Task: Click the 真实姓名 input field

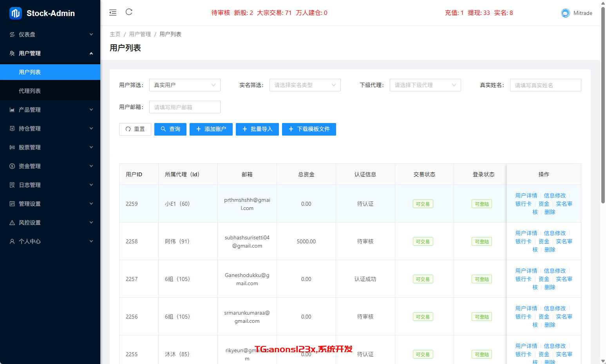Action: (545, 85)
